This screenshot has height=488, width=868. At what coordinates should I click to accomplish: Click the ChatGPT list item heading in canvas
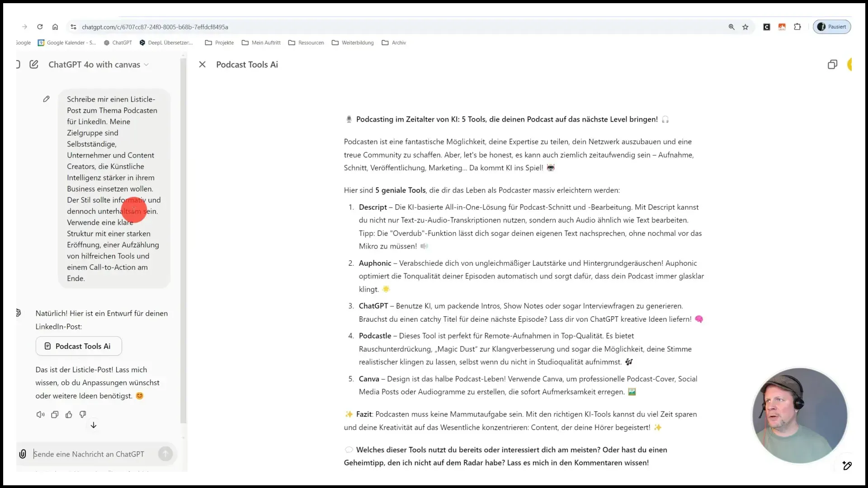tap(373, 306)
